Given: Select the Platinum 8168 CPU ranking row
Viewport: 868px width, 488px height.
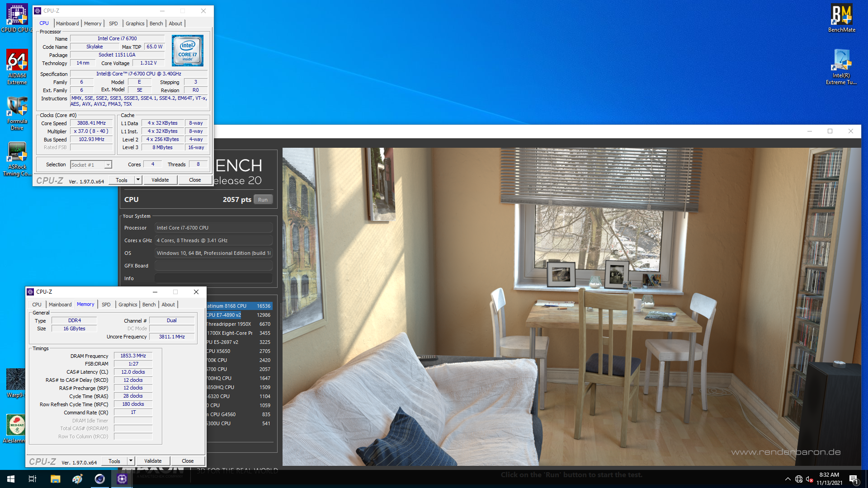Looking at the screenshot, I should point(239,306).
